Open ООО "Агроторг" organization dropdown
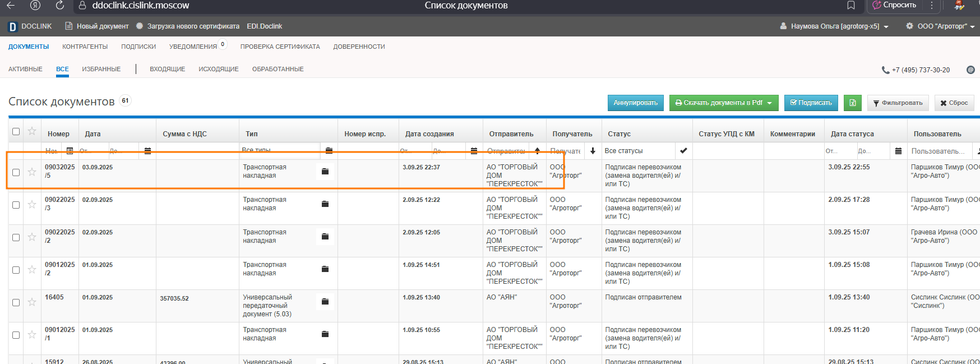 (940, 26)
